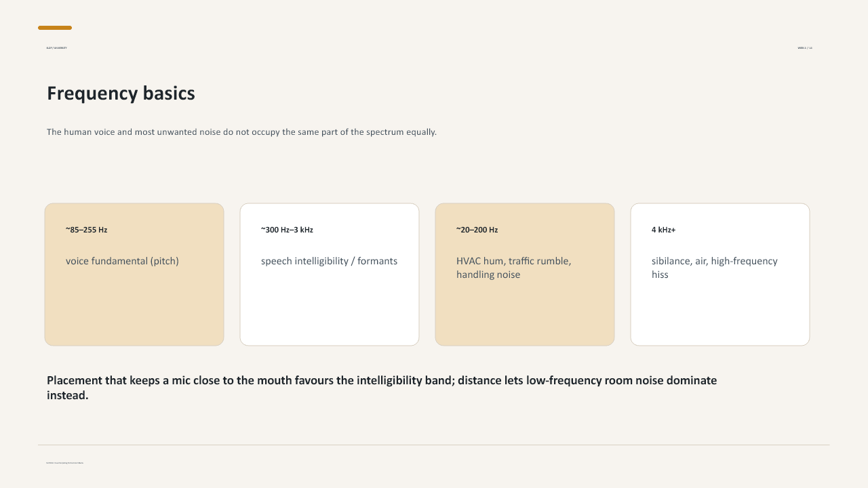Viewport: 868px width, 488px height.
Task: Click the "voice fundamental (pitch)" text
Action: (x=122, y=261)
